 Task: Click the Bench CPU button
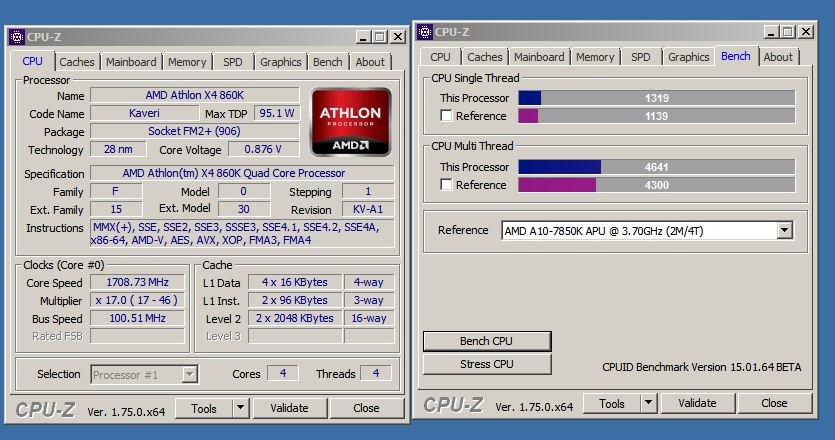[x=487, y=341]
